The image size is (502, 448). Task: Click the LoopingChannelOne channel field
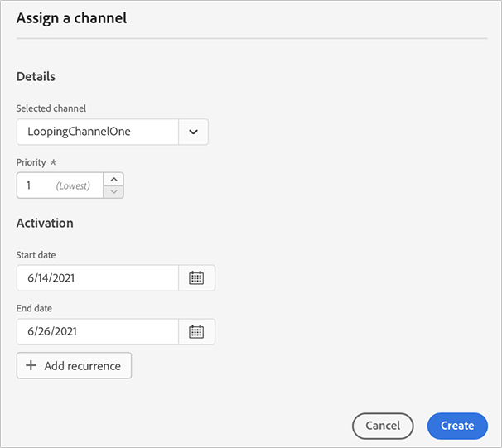coord(97,132)
